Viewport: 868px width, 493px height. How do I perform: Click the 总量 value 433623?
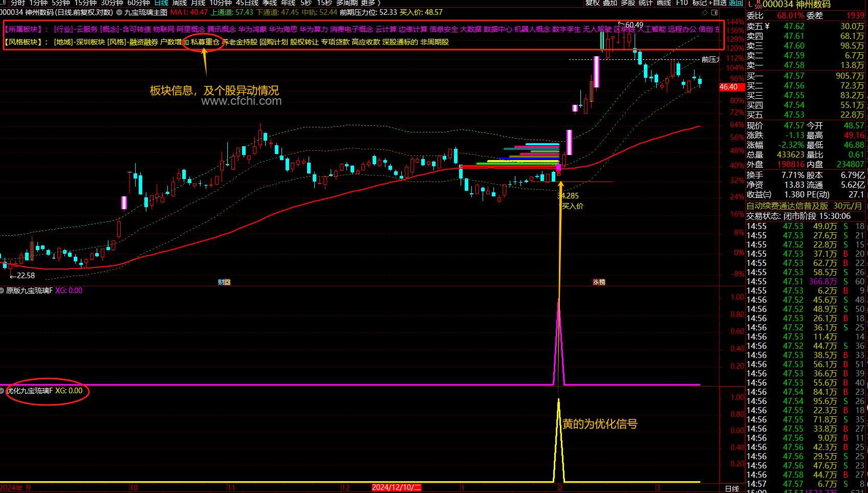click(791, 154)
